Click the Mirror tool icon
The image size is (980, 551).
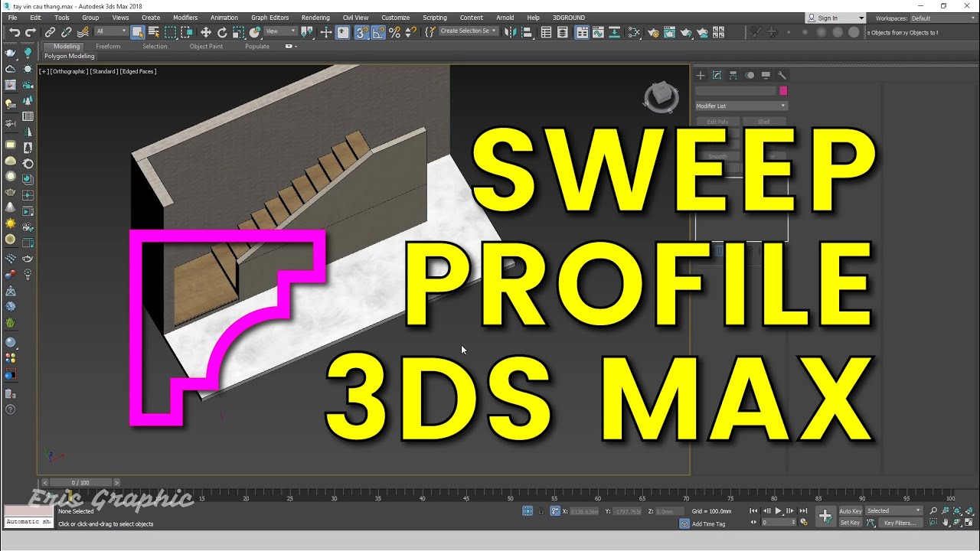[509, 32]
